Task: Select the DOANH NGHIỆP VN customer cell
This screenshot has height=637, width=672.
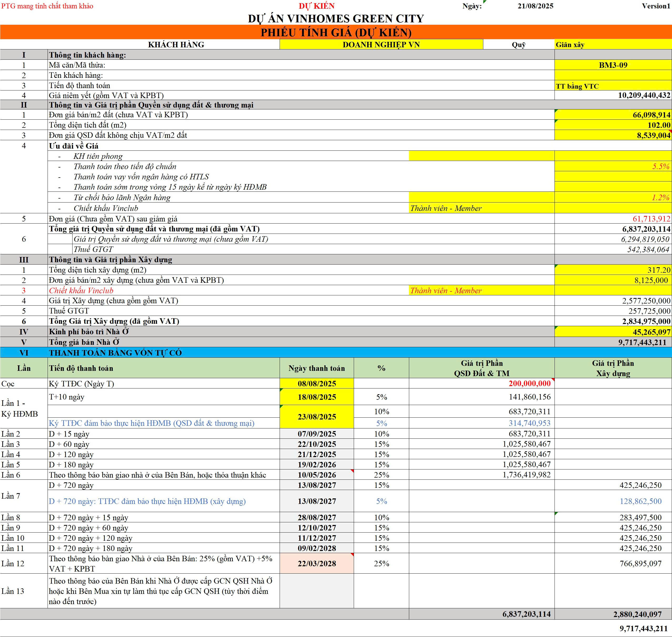Action: pyautogui.click(x=381, y=44)
